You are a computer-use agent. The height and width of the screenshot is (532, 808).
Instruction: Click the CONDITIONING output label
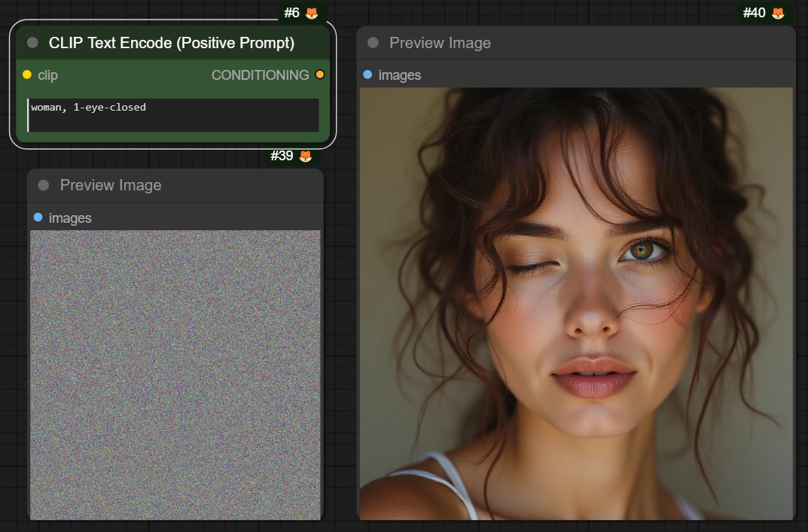260,74
